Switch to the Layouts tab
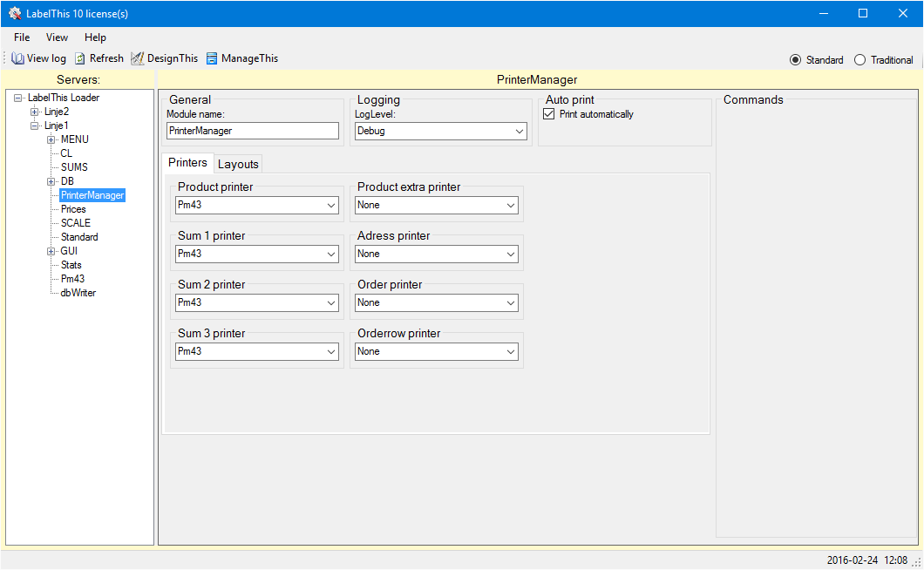 [x=238, y=164]
